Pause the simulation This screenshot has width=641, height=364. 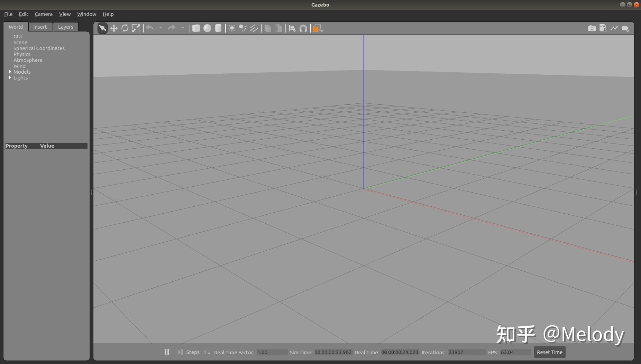(167, 352)
